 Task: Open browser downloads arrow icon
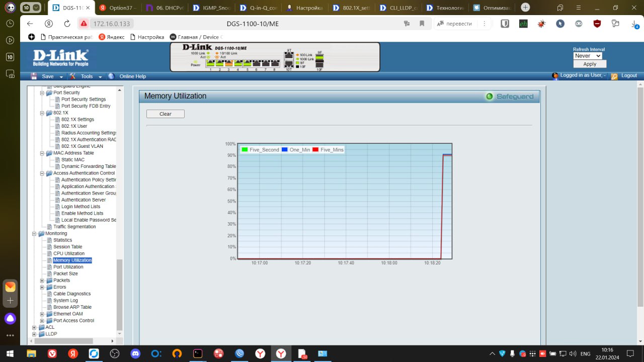tap(634, 24)
